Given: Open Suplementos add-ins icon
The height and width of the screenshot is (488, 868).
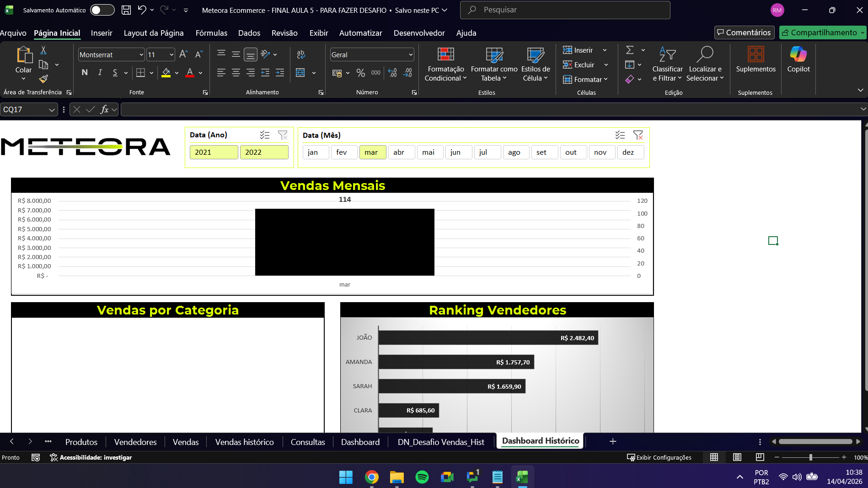Looking at the screenshot, I should (x=756, y=60).
